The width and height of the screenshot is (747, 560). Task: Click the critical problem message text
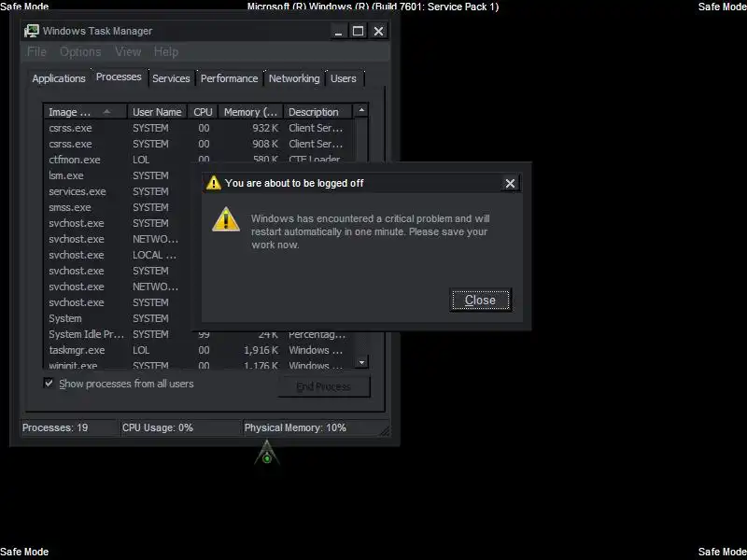[x=370, y=231]
